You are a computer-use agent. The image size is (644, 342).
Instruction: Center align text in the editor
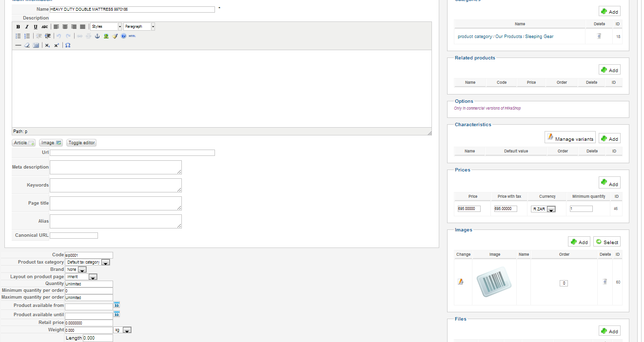point(65,27)
